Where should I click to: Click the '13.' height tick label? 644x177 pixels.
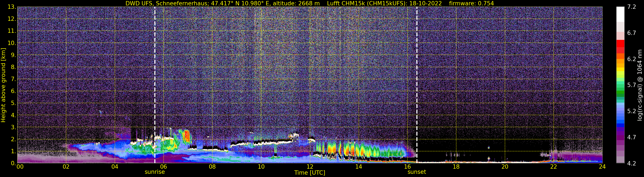[12, 7]
